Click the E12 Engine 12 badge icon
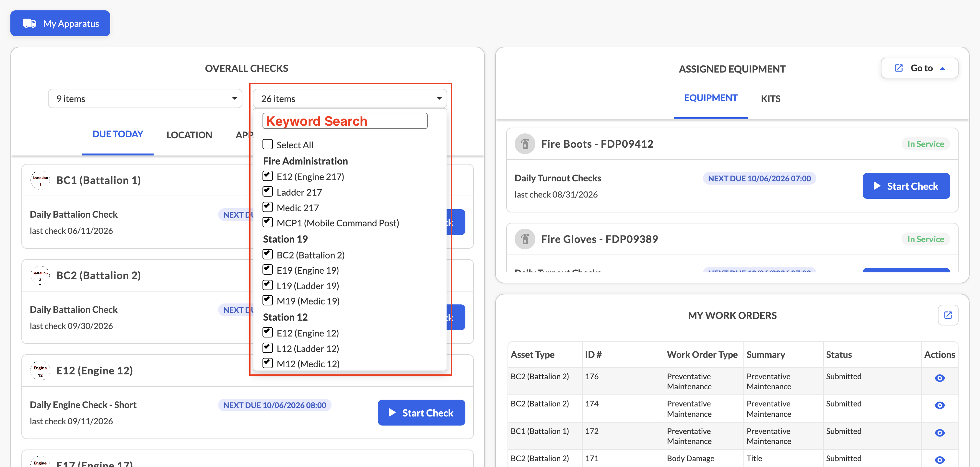Viewport: 980px width, 467px height. tap(40, 371)
